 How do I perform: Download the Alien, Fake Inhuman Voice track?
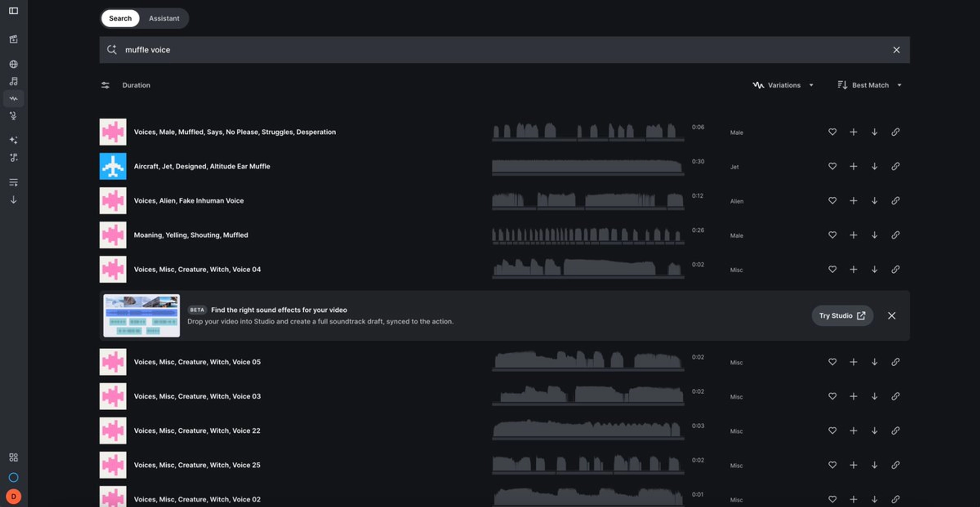tap(874, 200)
